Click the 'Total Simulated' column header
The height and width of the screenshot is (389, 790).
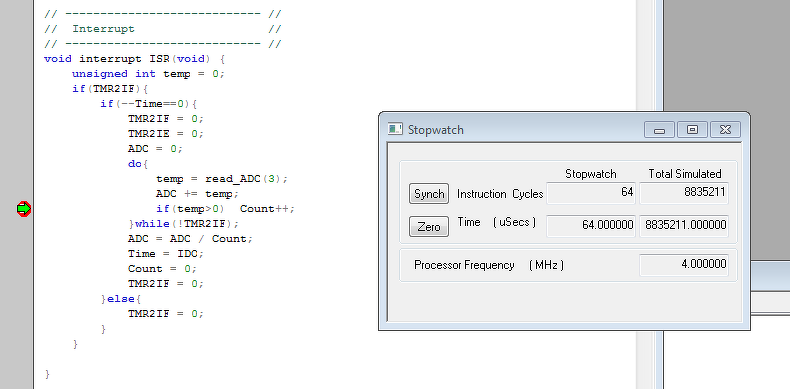(x=685, y=174)
